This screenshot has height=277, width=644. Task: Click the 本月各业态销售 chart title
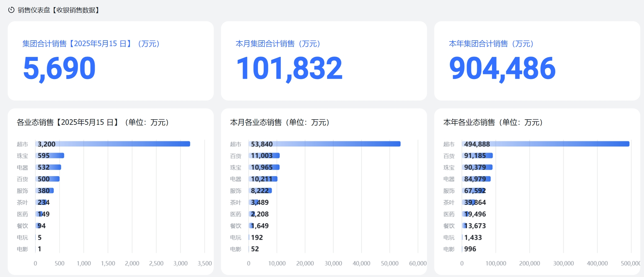click(280, 122)
